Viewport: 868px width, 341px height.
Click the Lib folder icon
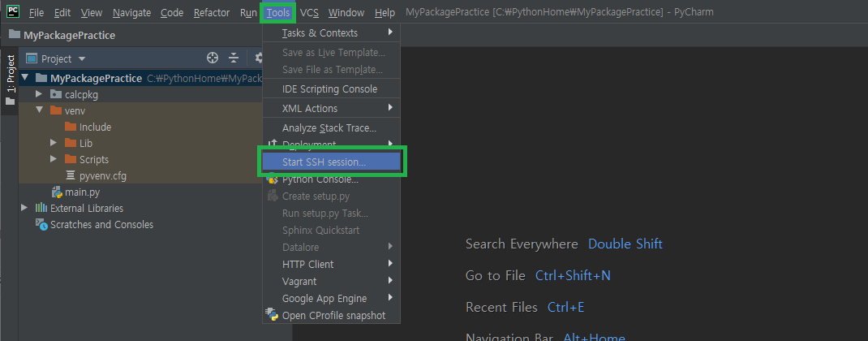(71, 143)
